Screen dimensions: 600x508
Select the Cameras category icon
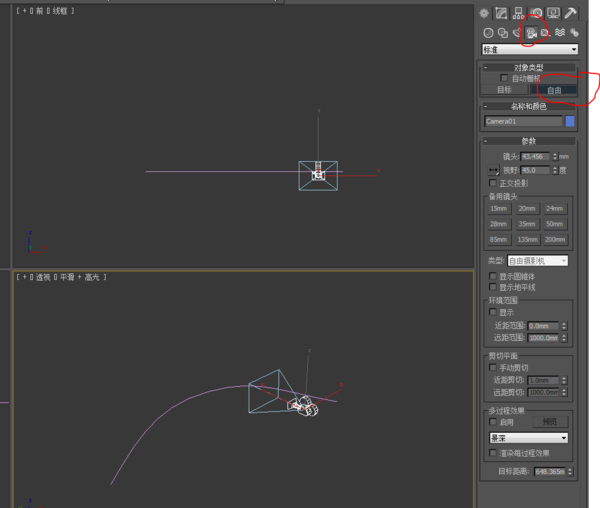pos(531,33)
